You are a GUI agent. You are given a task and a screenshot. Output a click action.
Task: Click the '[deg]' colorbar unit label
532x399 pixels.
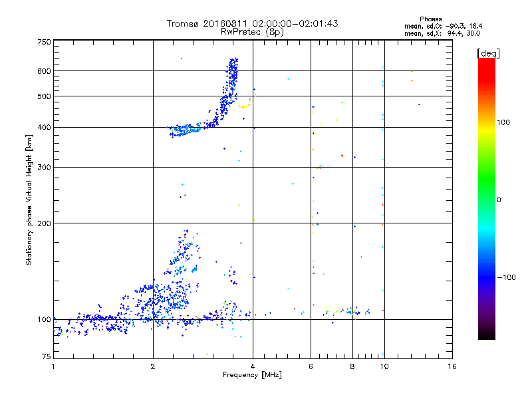click(x=488, y=53)
